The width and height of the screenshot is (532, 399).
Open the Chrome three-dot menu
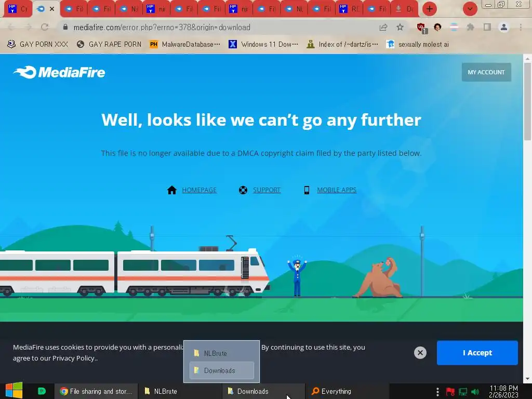[x=521, y=27]
